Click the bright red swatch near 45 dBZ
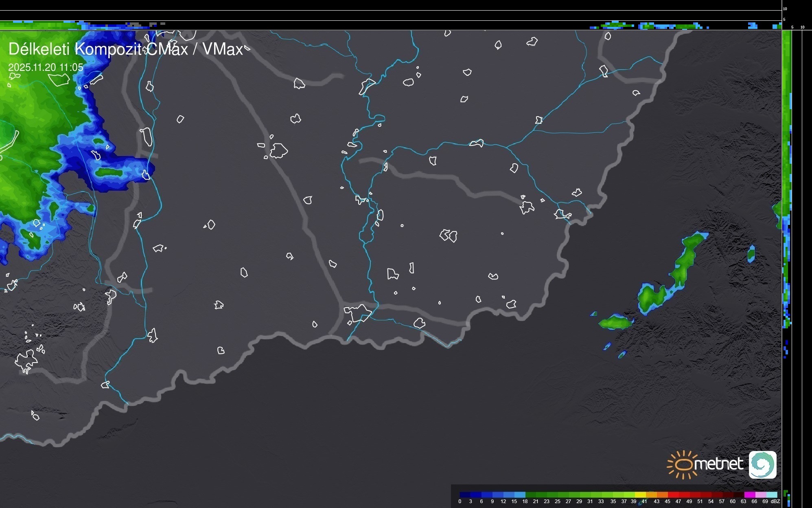This screenshot has height=508, width=812. pyautogui.click(x=674, y=495)
